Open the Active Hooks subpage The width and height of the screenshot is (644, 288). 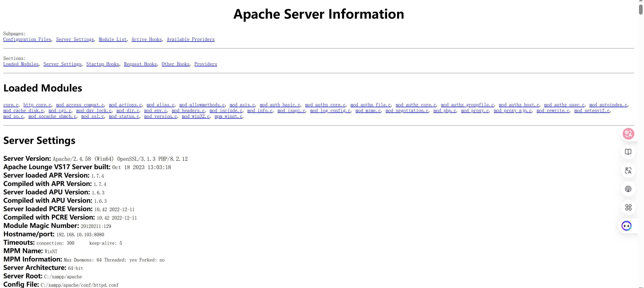[147, 39]
